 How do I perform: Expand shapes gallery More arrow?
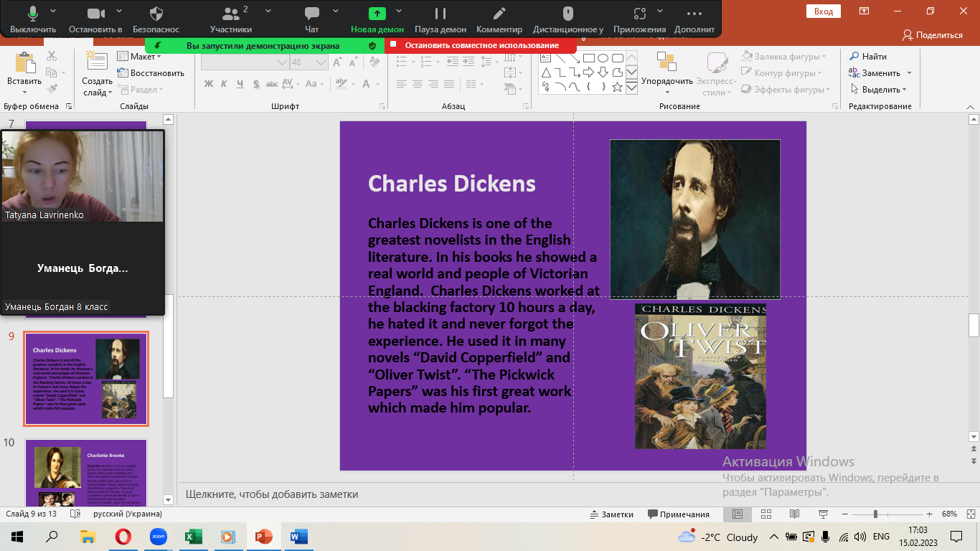click(x=631, y=88)
